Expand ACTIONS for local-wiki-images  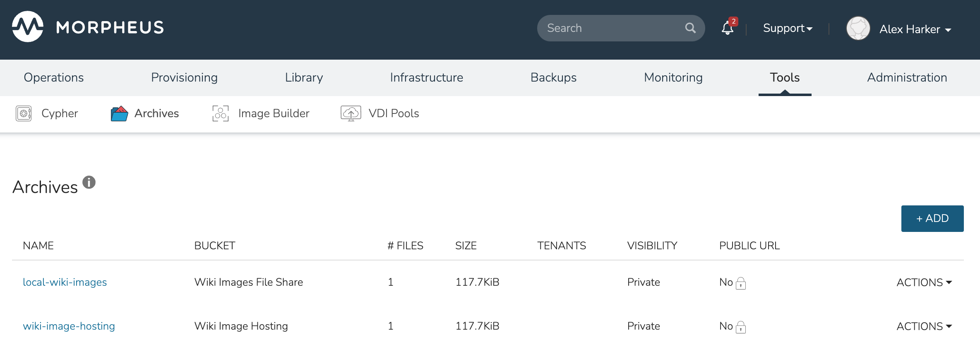[924, 282]
